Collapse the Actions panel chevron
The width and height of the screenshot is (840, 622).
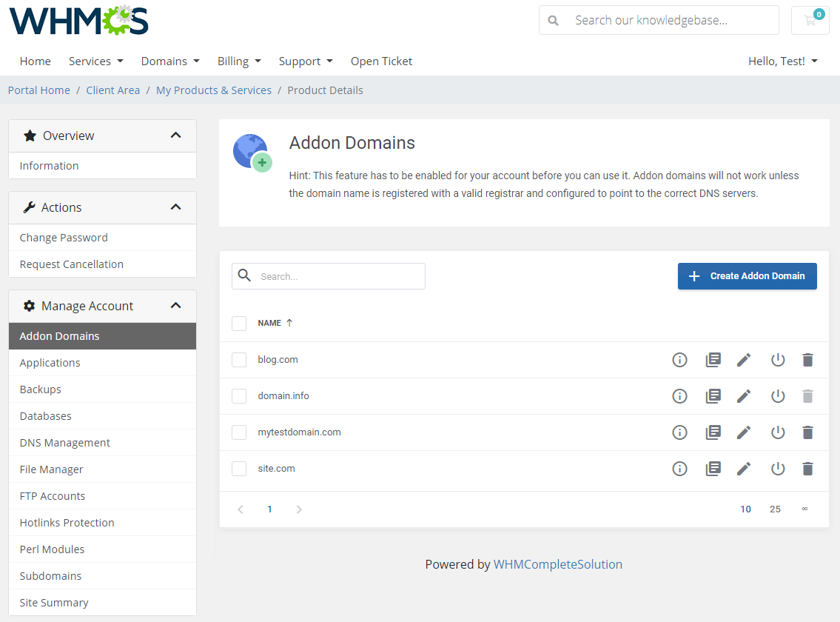175,207
